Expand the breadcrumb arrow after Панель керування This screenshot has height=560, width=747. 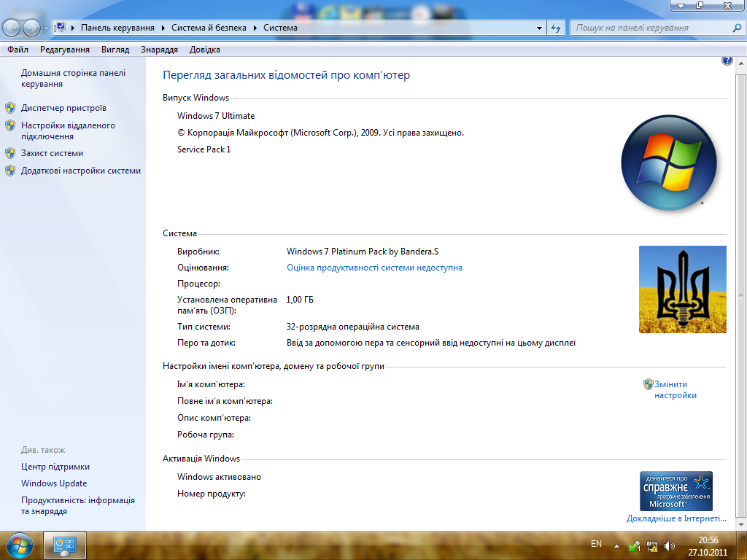(x=163, y=28)
